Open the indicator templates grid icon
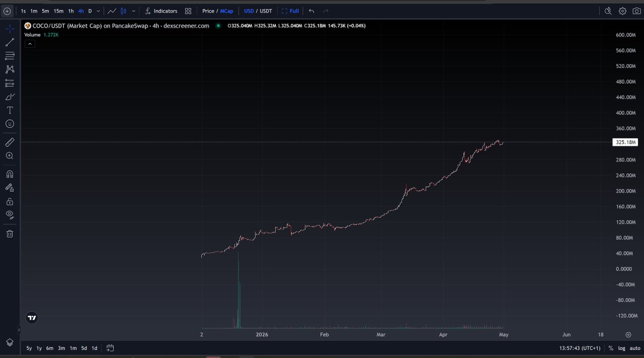 188,11
